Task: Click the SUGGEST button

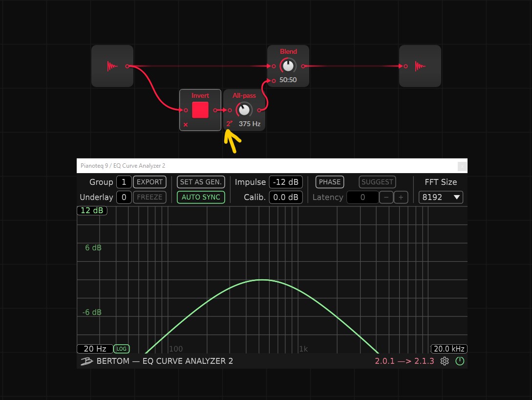Action: coord(377,182)
